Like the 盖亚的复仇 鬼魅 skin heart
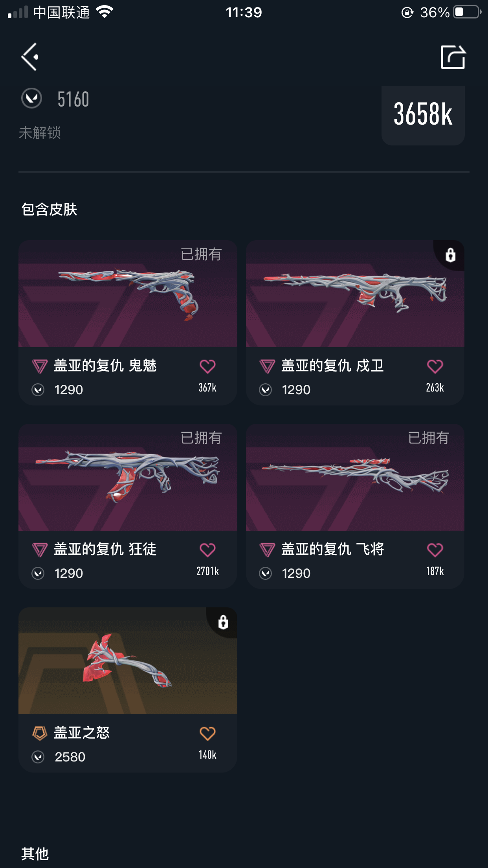488x868 pixels. pyautogui.click(x=207, y=366)
